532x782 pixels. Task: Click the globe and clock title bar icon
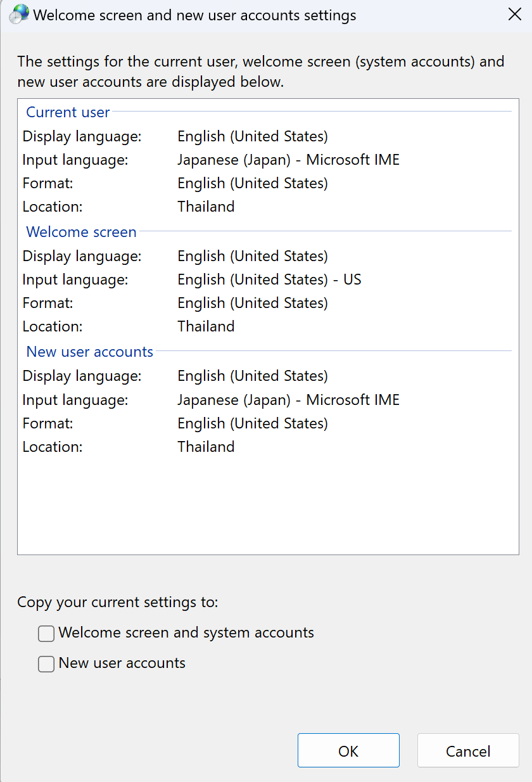point(19,15)
